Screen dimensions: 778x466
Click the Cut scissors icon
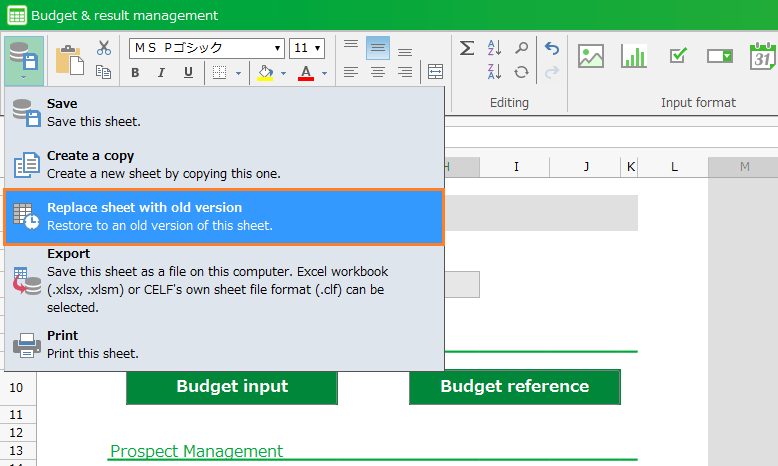[x=103, y=48]
